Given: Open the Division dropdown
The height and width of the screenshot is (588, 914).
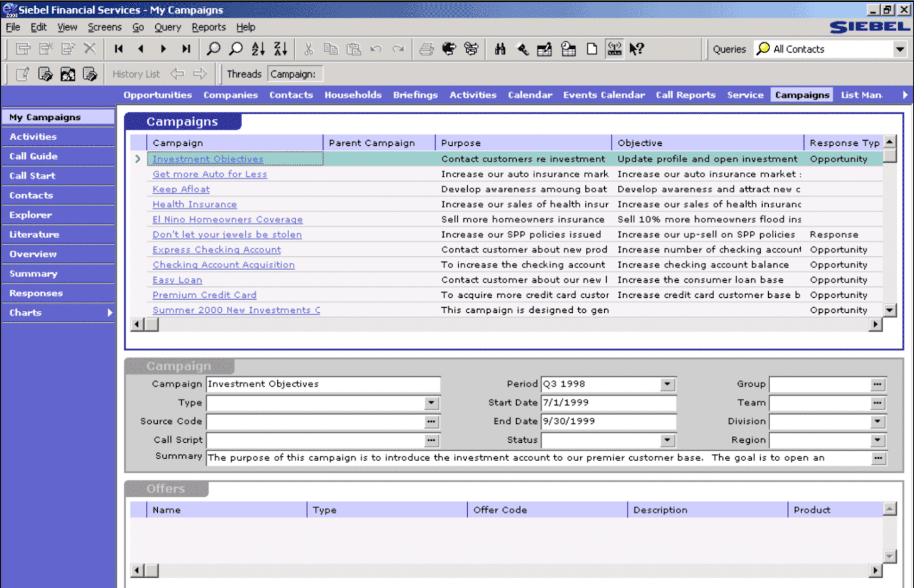Looking at the screenshot, I should (878, 422).
